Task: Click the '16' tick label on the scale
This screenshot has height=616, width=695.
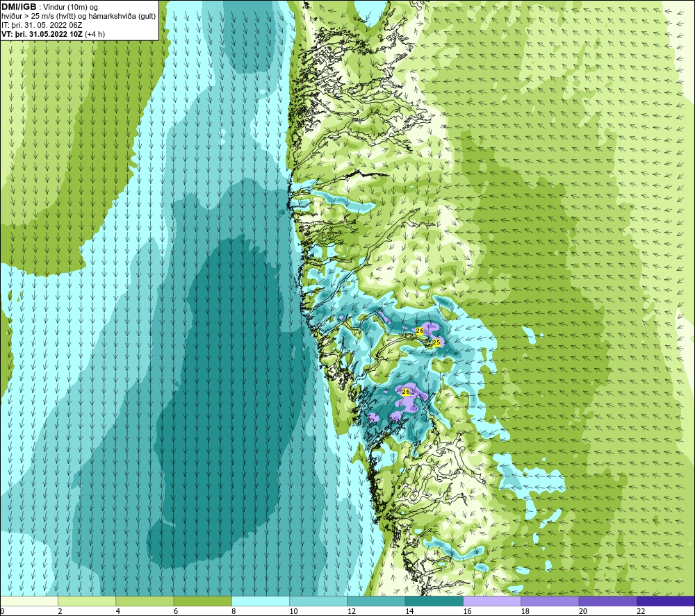Action: tap(467, 611)
